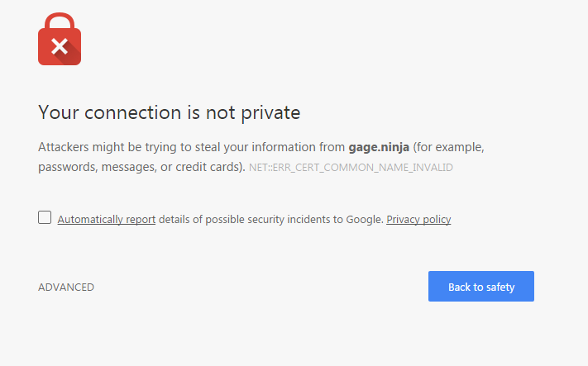Click the word 'connection' in the heading
Screen dimensions: 588x366
(x=133, y=112)
